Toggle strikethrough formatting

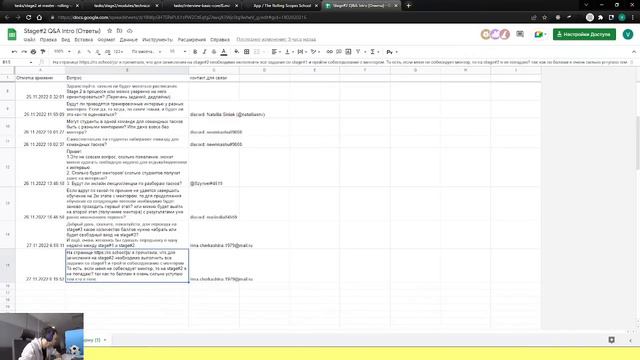coord(214,52)
